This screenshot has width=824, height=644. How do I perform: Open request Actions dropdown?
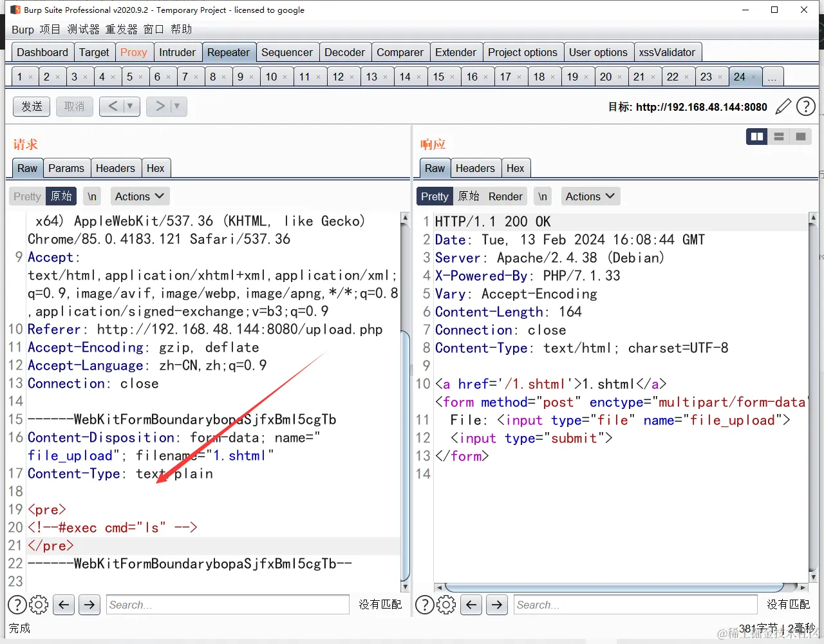(x=139, y=196)
